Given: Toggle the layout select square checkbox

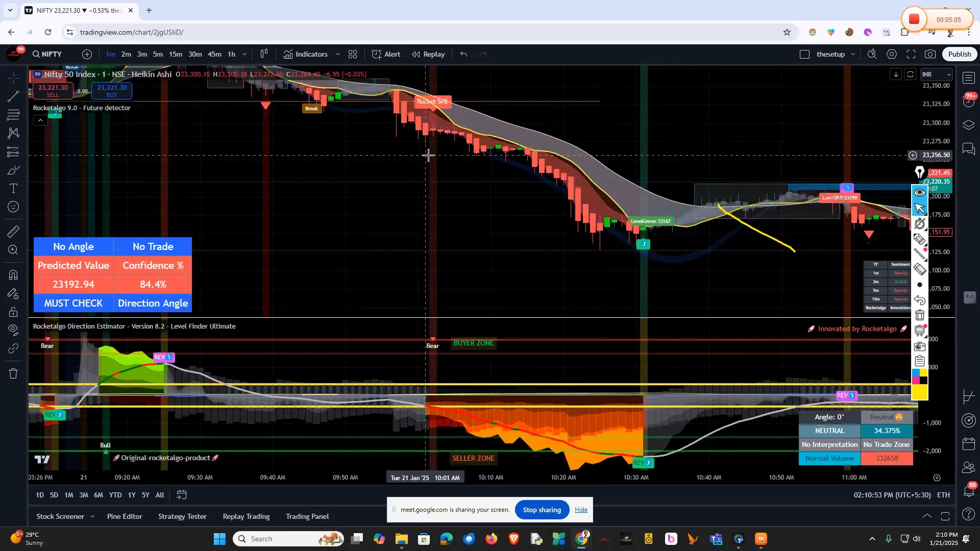Looking at the screenshot, I should [x=805, y=54].
